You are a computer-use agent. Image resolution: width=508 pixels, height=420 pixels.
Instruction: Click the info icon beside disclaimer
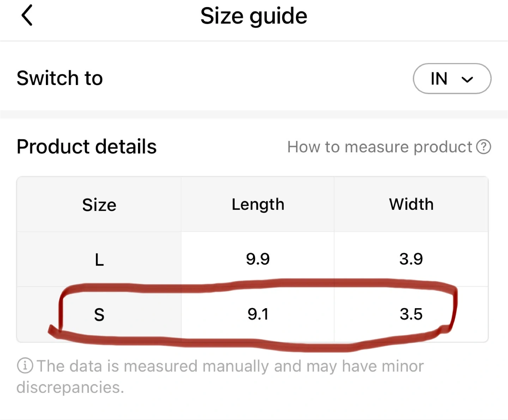click(x=25, y=366)
